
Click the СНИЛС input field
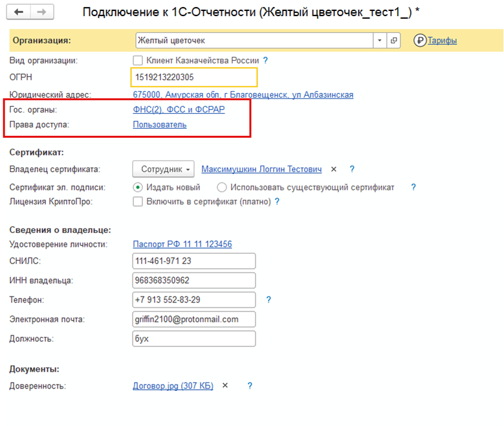pyautogui.click(x=194, y=261)
